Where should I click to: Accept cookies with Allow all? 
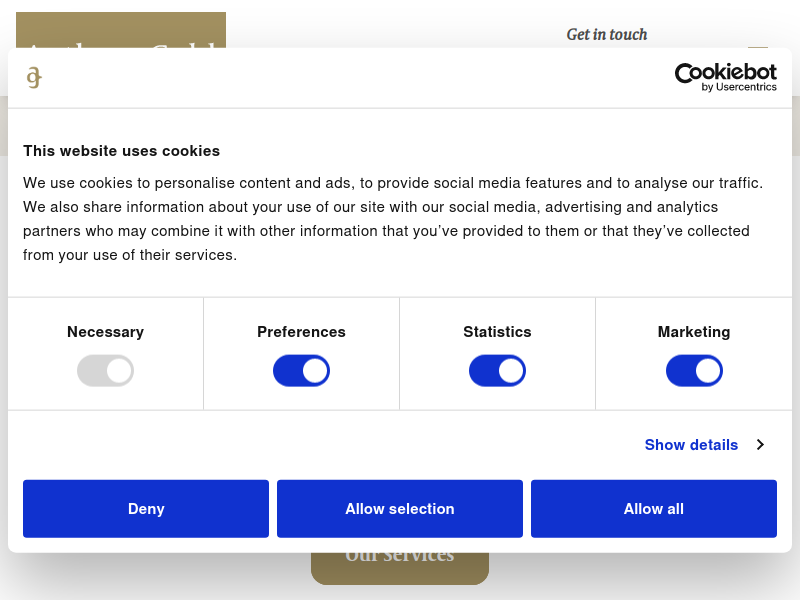click(654, 509)
